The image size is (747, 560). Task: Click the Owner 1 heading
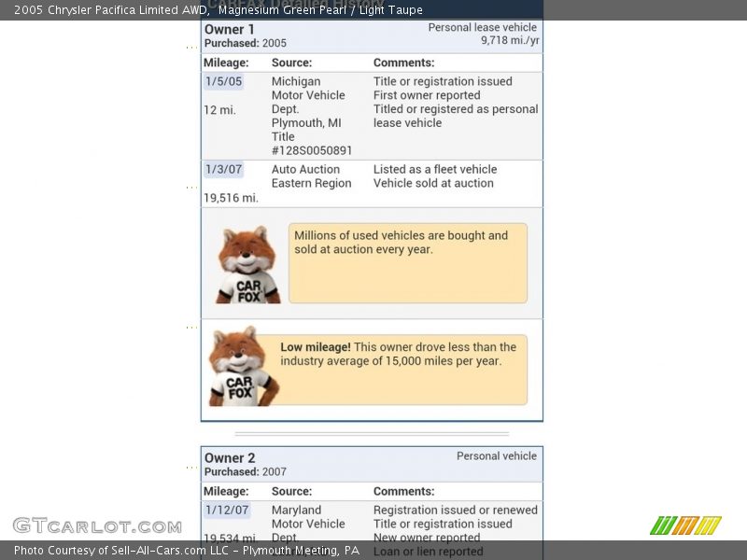point(229,30)
